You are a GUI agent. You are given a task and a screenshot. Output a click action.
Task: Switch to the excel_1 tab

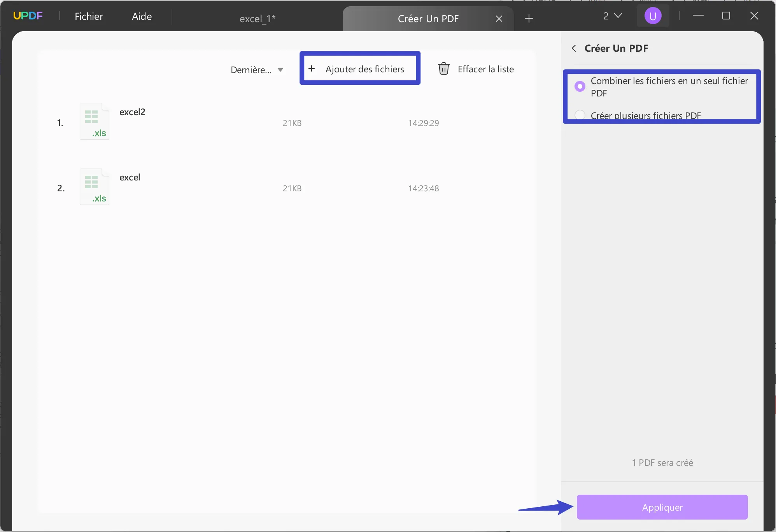257,19
